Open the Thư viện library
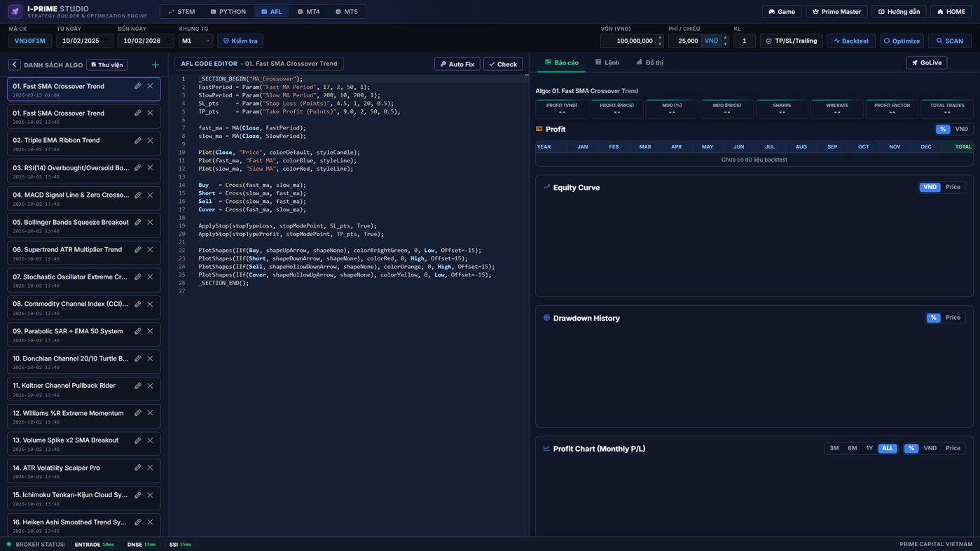 pos(106,64)
